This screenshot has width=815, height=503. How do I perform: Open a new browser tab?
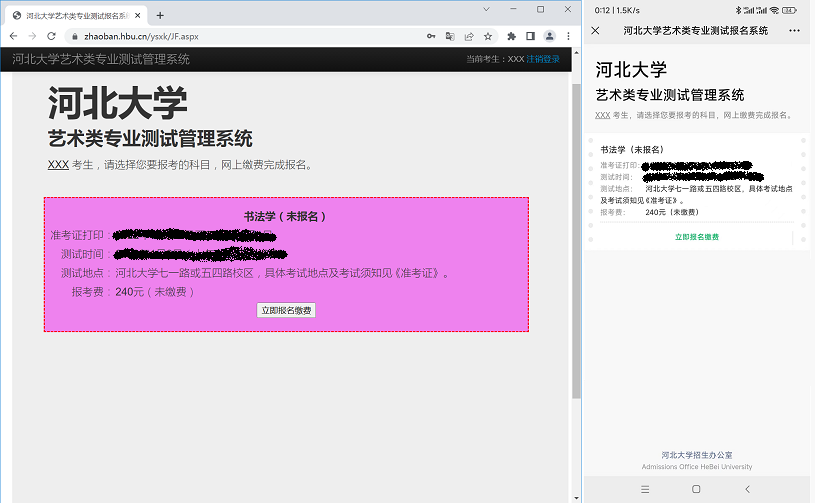point(160,16)
